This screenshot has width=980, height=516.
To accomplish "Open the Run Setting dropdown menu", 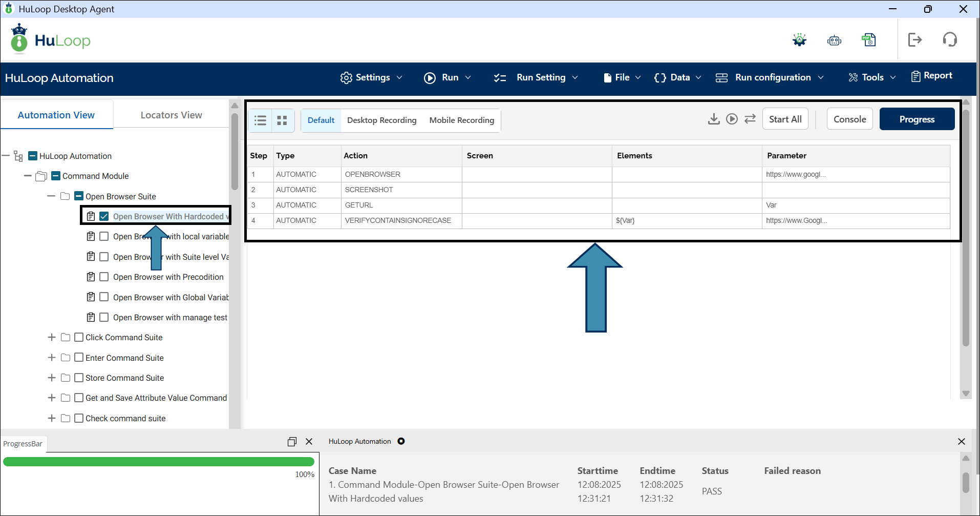I will point(536,77).
